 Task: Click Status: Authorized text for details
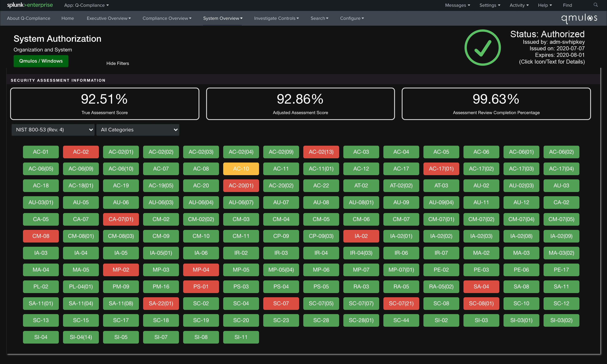coord(547,34)
